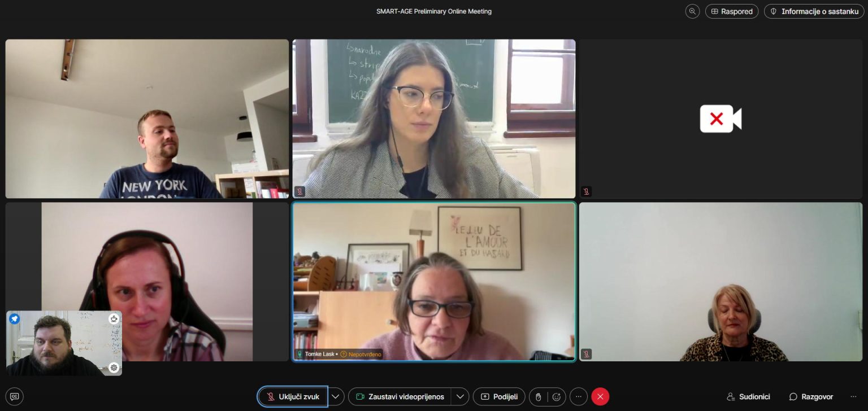
Task: Open the emoji reactions icon
Action: [556, 397]
